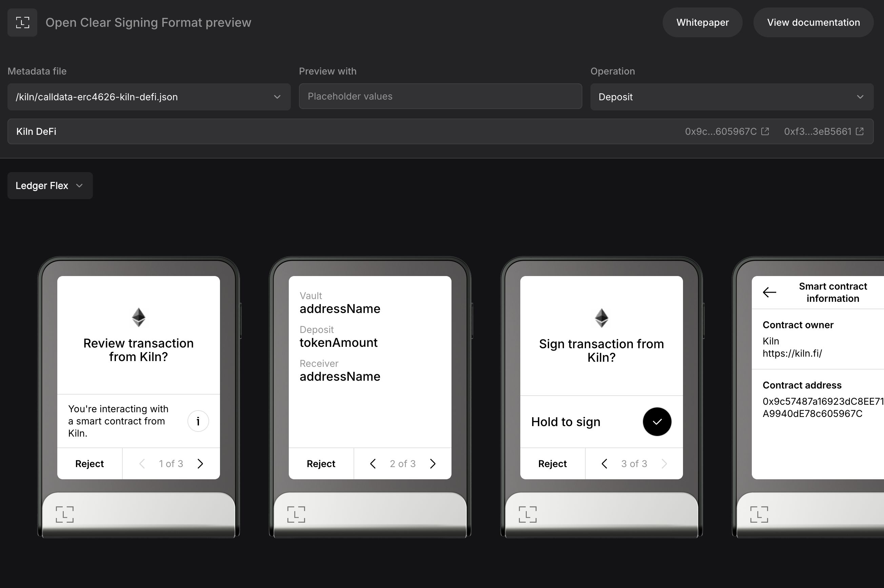Click the View documentation button

click(x=813, y=22)
